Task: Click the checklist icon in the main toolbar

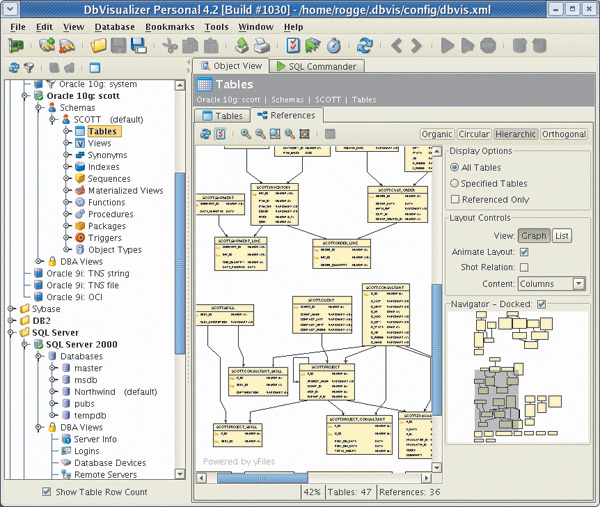Action: (x=293, y=46)
